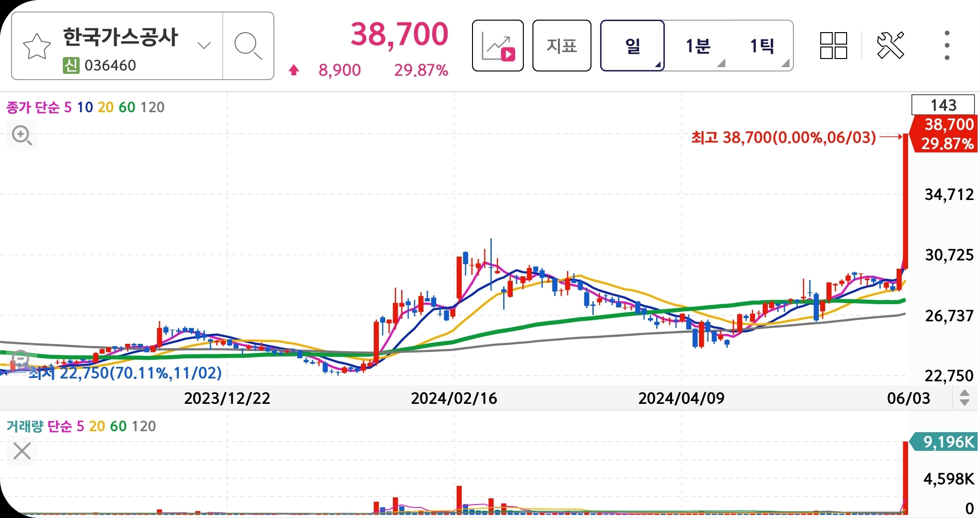980x518 pixels.
Task: Click the 거래량 단순 volume legend
Action: click(39, 426)
